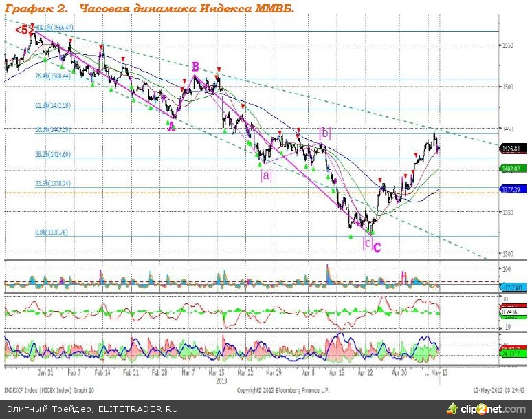Screen dimensions: 532x419
Task: Select the magenta wave B marker
Action: point(195,67)
